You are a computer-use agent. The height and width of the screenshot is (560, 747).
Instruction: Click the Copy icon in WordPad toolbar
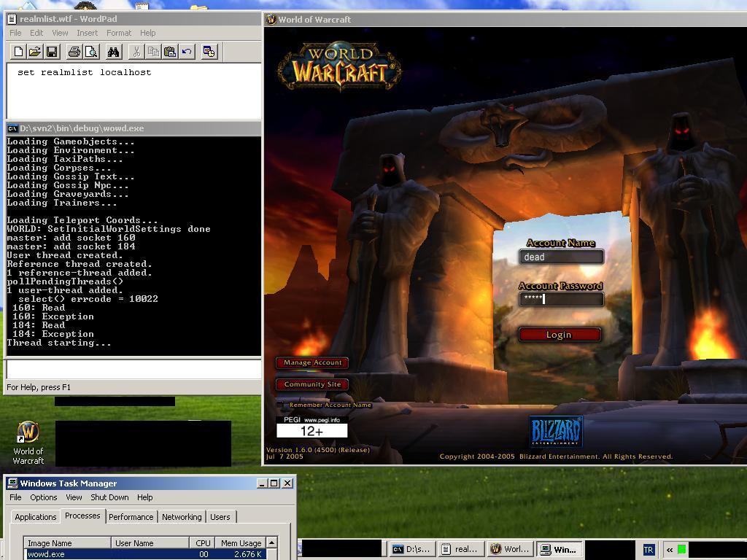click(153, 52)
